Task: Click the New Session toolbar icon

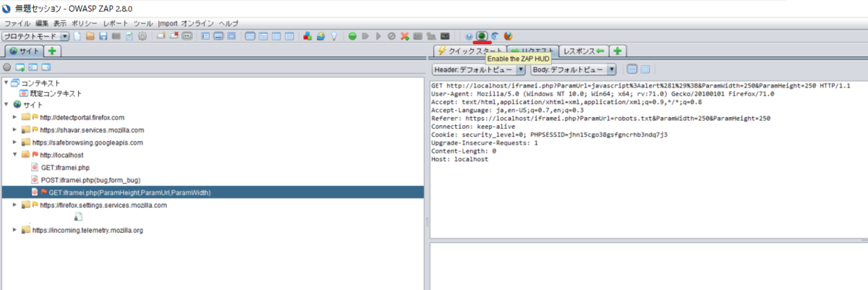Action: (x=77, y=36)
